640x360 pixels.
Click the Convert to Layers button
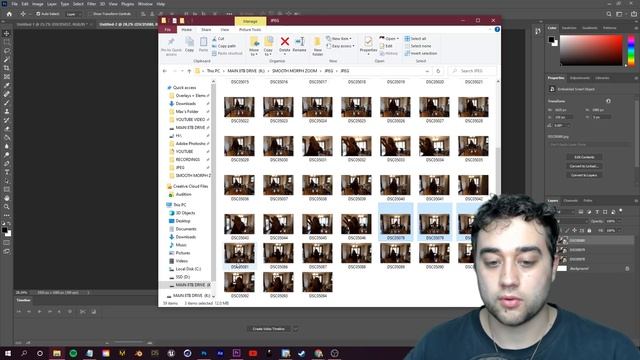pos(584,175)
